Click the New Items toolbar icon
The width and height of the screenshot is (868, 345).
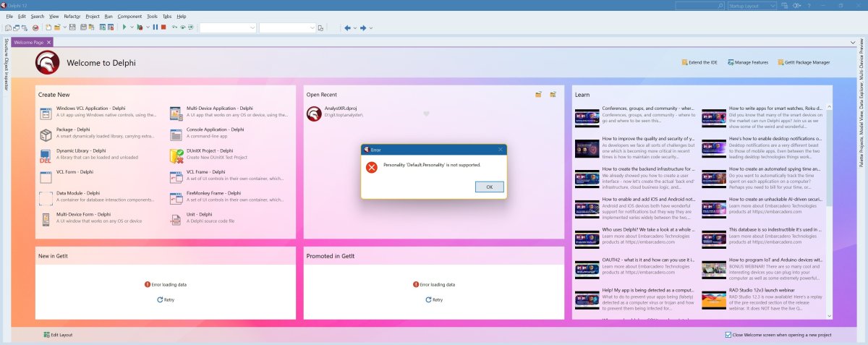coord(48,27)
